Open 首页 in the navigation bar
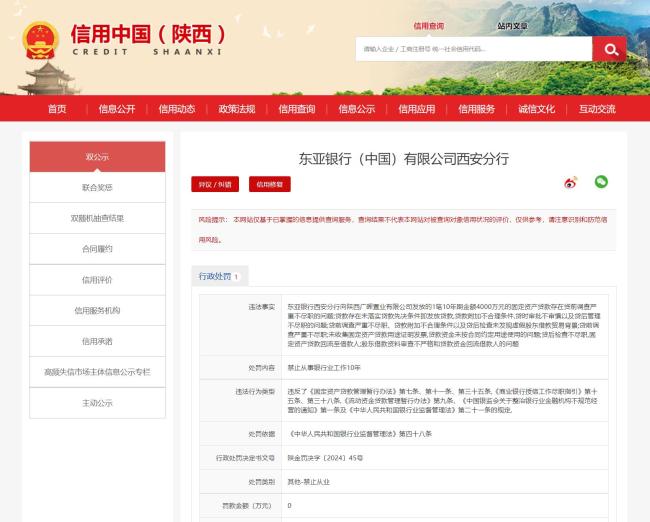650x522 pixels. [x=57, y=109]
